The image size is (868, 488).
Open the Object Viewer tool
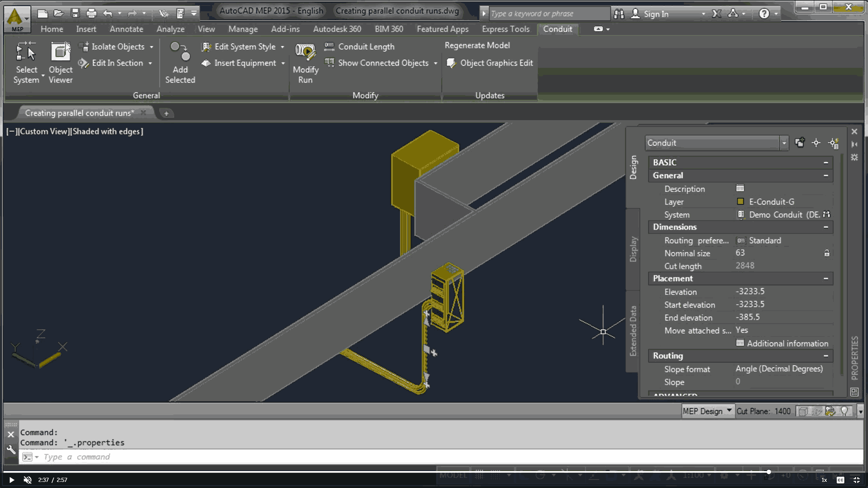click(x=60, y=63)
